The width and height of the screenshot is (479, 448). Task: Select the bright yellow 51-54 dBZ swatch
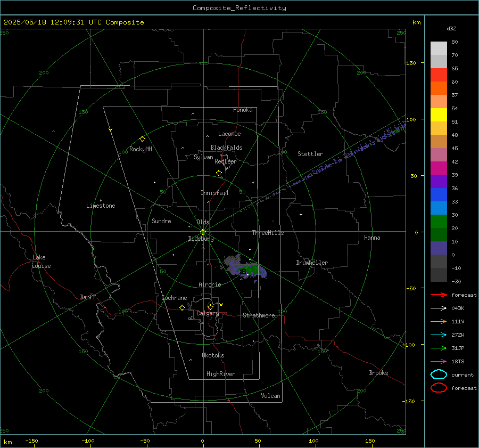[439, 115]
